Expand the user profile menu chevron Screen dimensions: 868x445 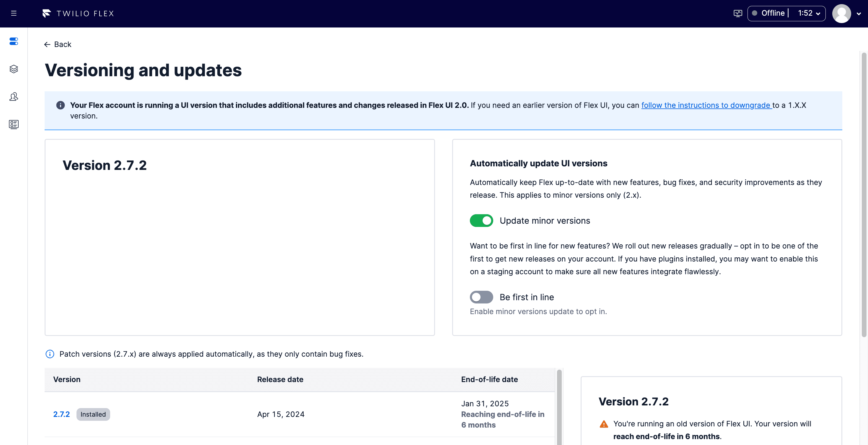(859, 14)
